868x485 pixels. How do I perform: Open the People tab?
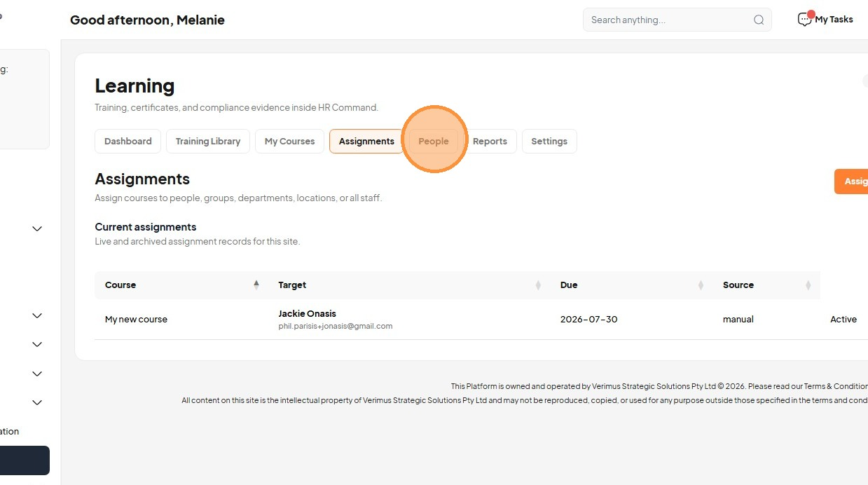434,141
